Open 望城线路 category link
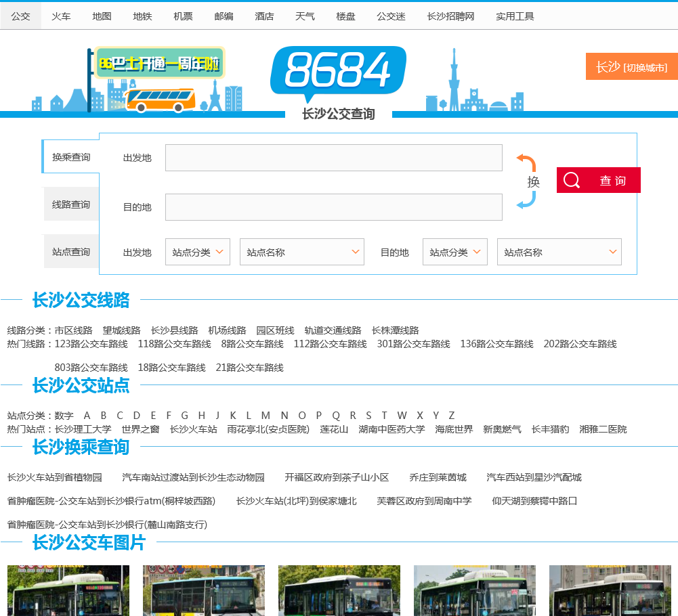Viewport: 678px width, 616px height. click(x=121, y=331)
